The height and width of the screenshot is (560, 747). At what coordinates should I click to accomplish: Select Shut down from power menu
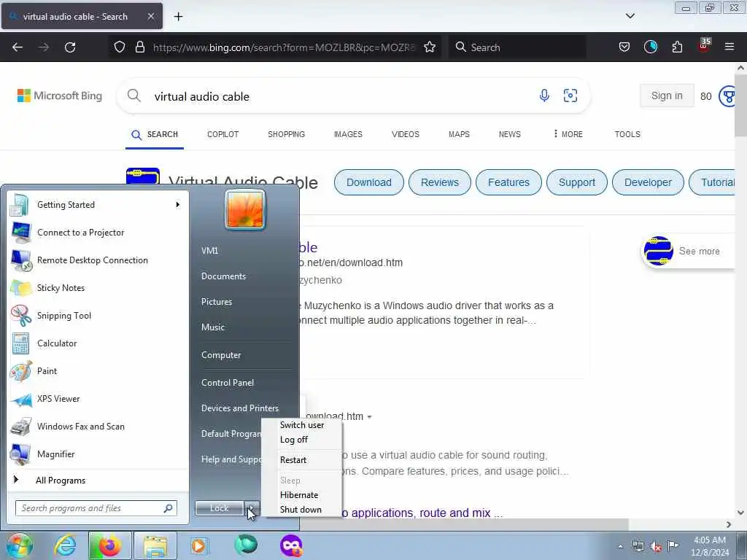click(301, 510)
